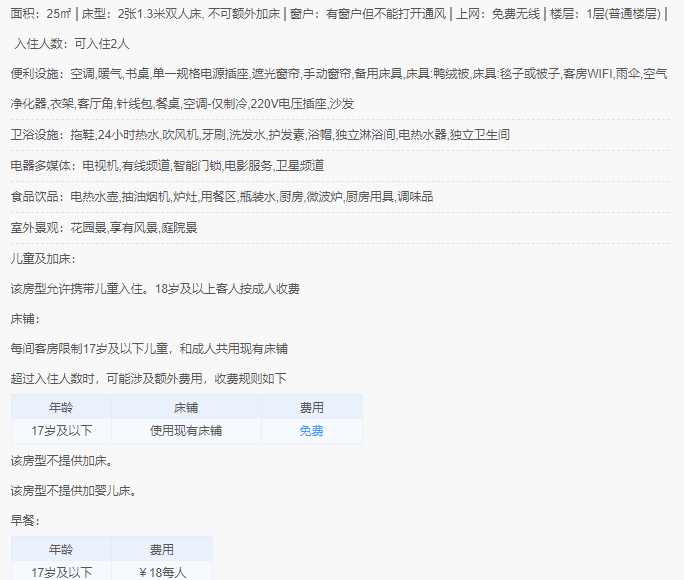Click 17岁及以下 cell in bed table
684x580 pixels.
tap(62, 431)
